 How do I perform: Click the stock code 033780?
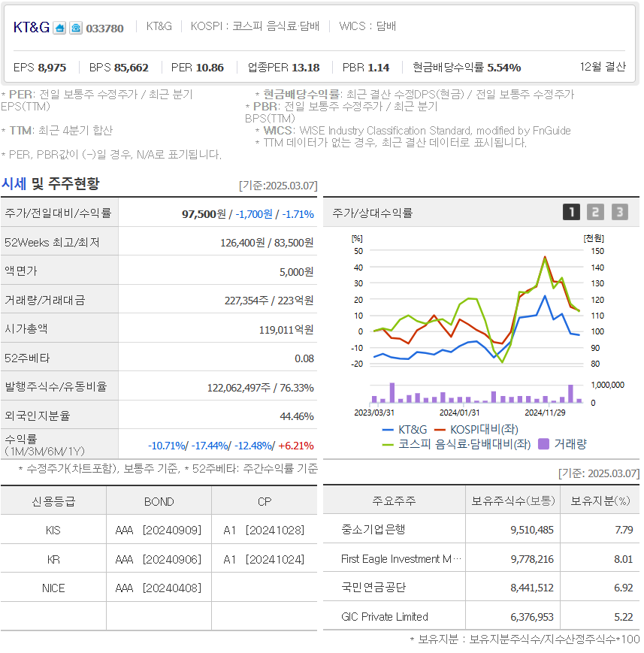pos(104,28)
